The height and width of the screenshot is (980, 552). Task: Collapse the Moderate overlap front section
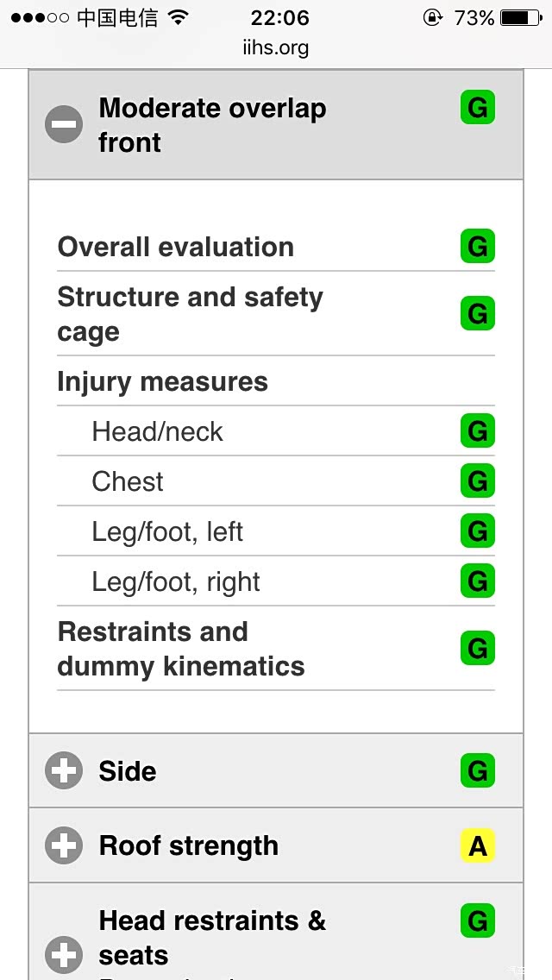[64, 124]
